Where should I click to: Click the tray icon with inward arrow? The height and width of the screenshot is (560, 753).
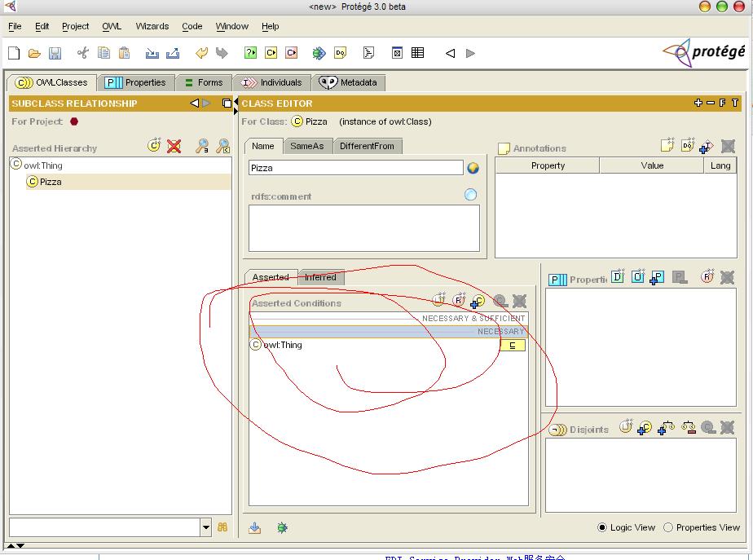(x=152, y=53)
